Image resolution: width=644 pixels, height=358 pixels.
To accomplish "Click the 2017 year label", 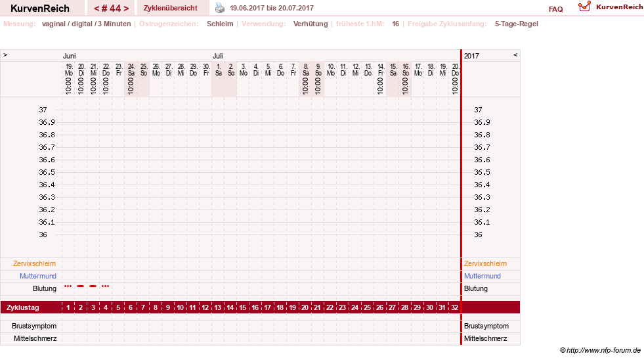I will point(471,56).
